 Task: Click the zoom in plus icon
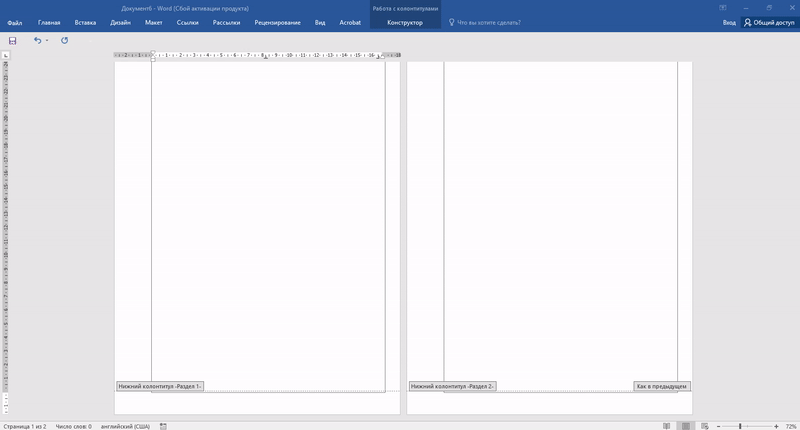coord(776,426)
